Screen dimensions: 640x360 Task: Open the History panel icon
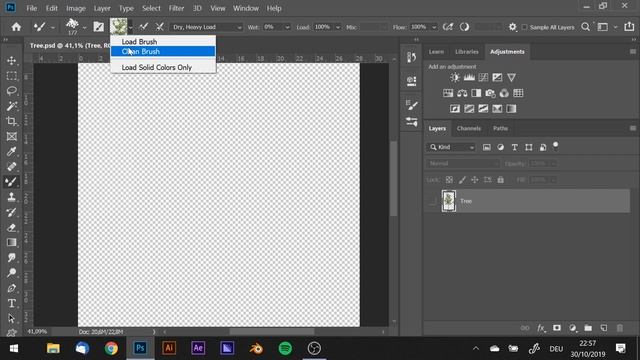[x=411, y=57]
